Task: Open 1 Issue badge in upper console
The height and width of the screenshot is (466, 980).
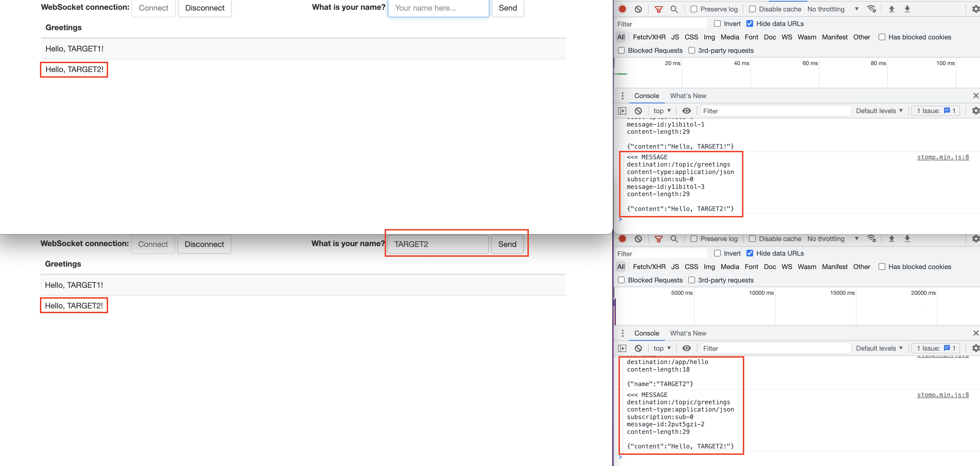Action: point(936,111)
